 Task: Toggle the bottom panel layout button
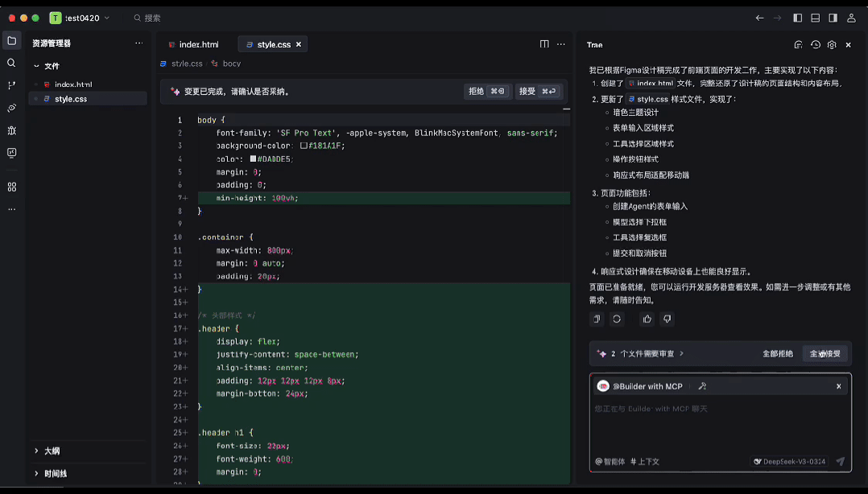pos(816,18)
